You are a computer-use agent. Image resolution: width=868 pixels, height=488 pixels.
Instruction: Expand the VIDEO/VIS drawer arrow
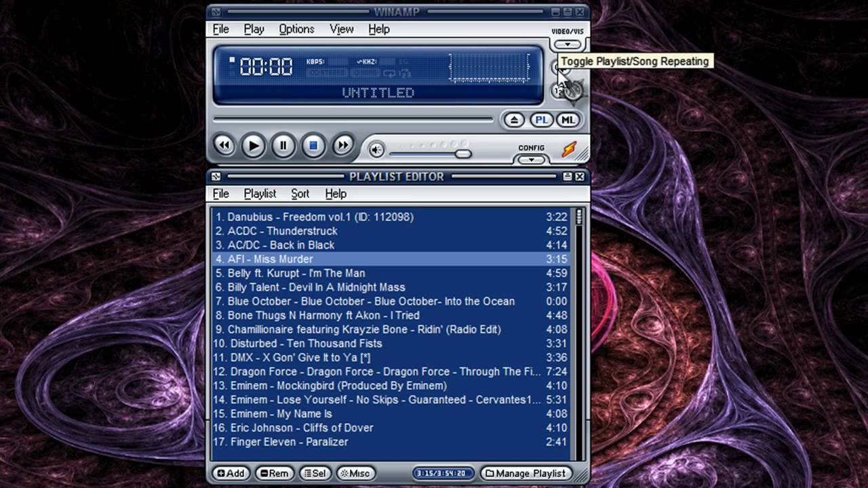click(568, 45)
